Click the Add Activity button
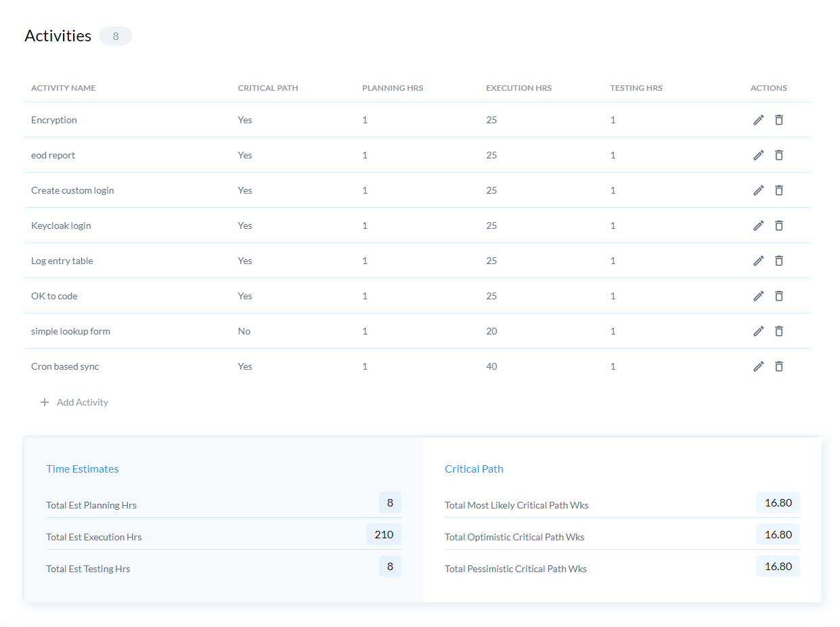The height and width of the screenshot is (627, 840). coord(82,402)
